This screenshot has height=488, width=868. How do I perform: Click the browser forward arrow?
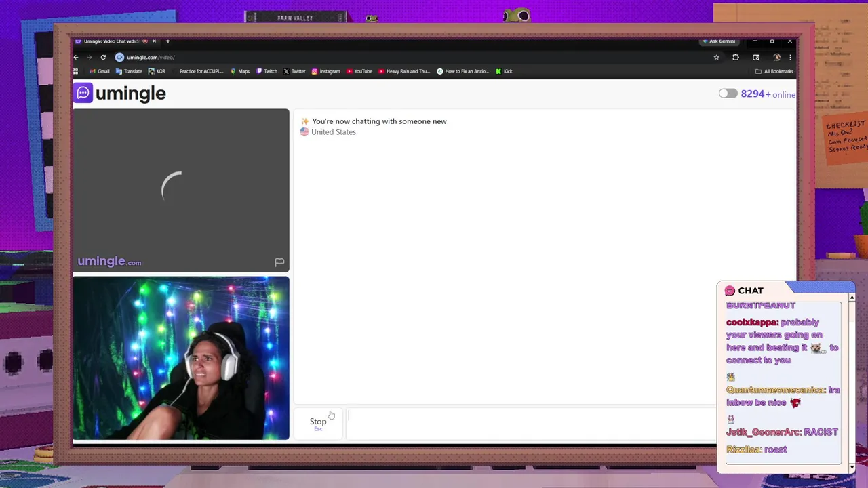tap(89, 58)
